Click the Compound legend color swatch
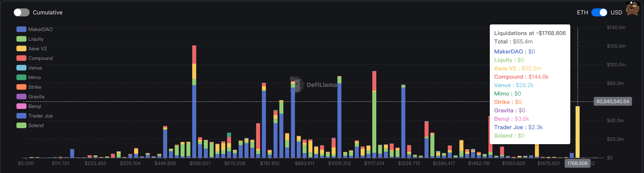Screen dimensions: 644x173 tap(21, 58)
